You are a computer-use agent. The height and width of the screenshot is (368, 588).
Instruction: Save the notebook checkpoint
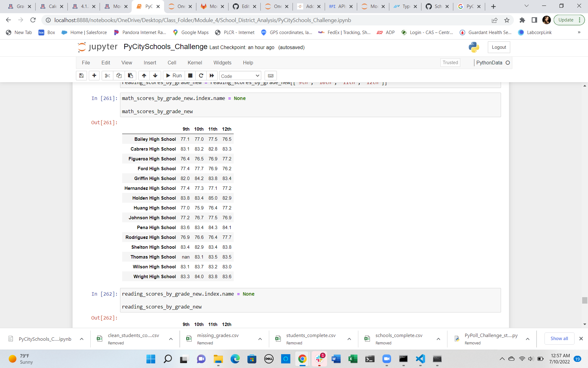(x=81, y=75)
